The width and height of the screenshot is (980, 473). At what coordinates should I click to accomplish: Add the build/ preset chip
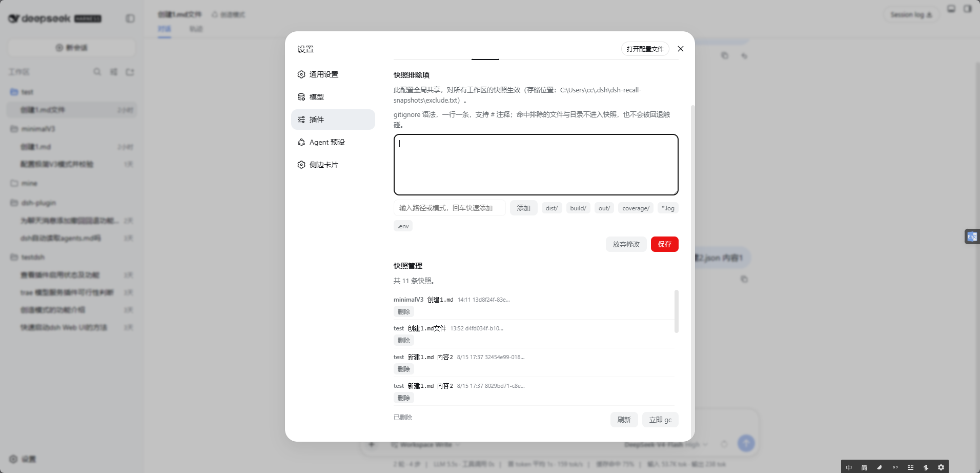pyautogui.click(x=578, y=208)
